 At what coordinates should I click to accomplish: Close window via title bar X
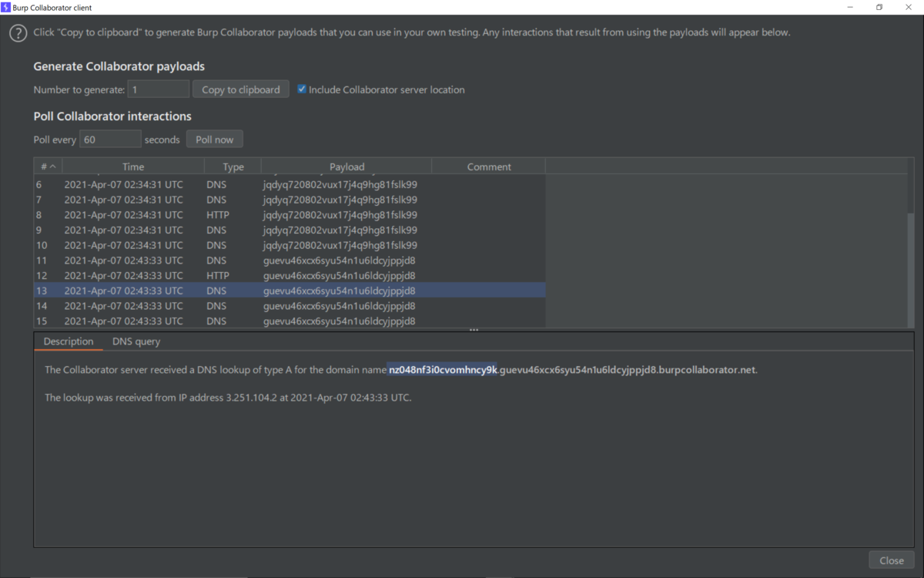(x=909, y=7)
